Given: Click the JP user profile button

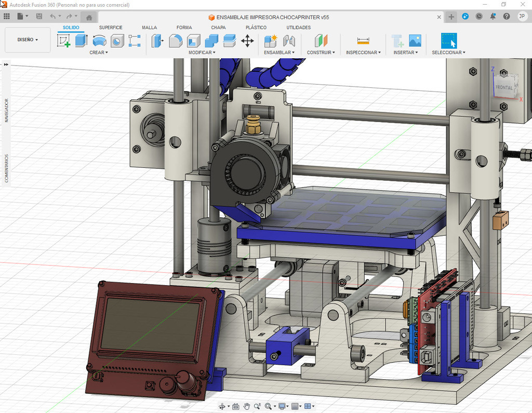Looking at the screenshot, I should click(522, 17).
